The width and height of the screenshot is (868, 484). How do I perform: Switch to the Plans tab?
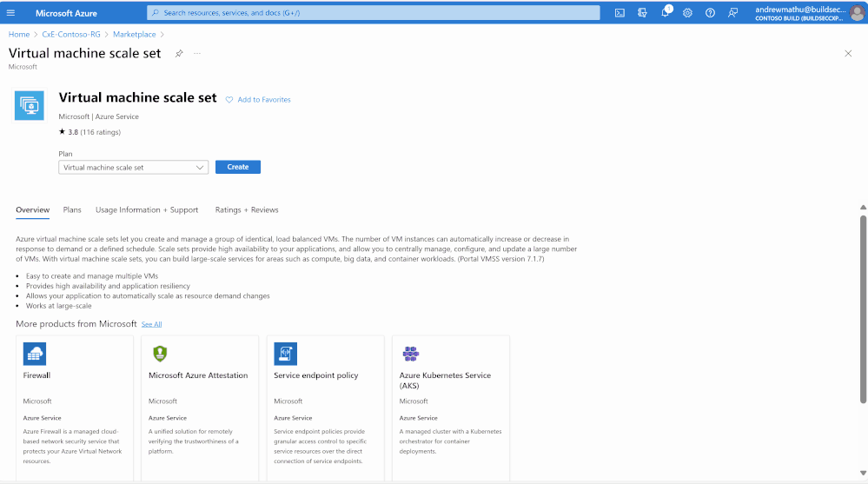point(72,210)
